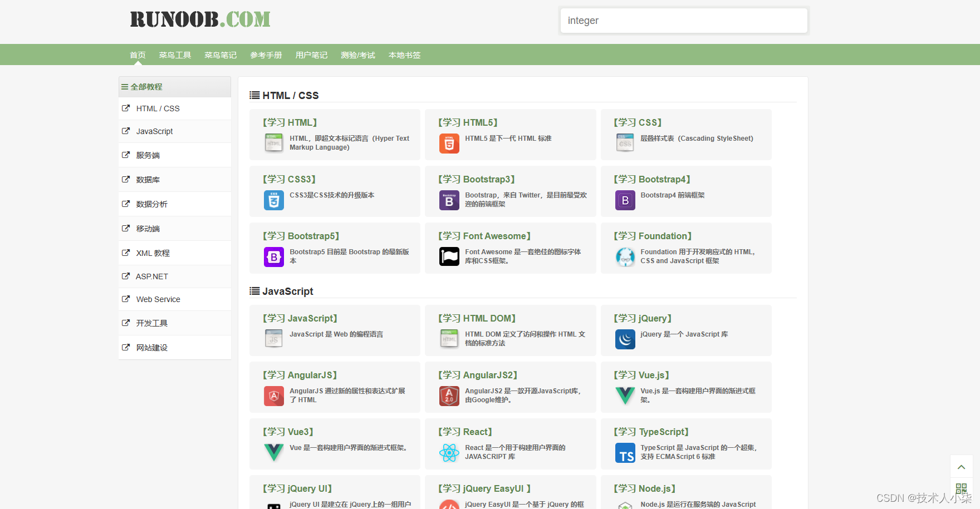980x509 pixels.
Task: Click the QR code icon
Action: (961, 489)
